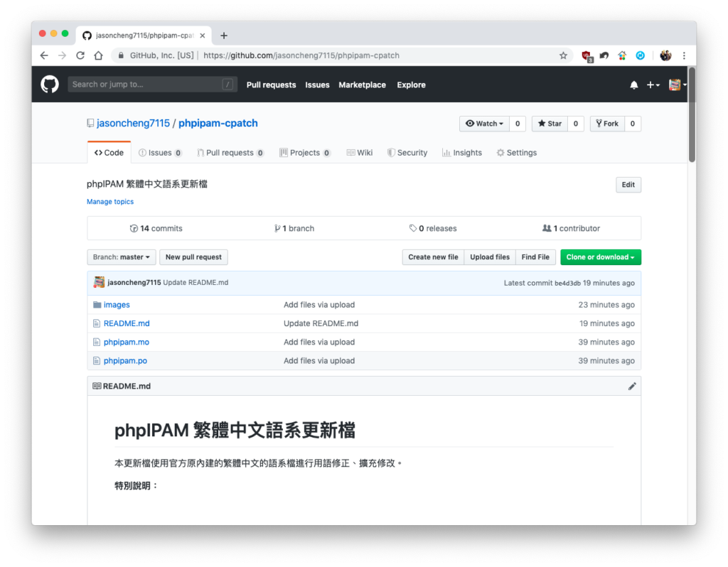Open the notifications bell
The width and height of the screenshot is (728, 567).
(x=633, y=85)
